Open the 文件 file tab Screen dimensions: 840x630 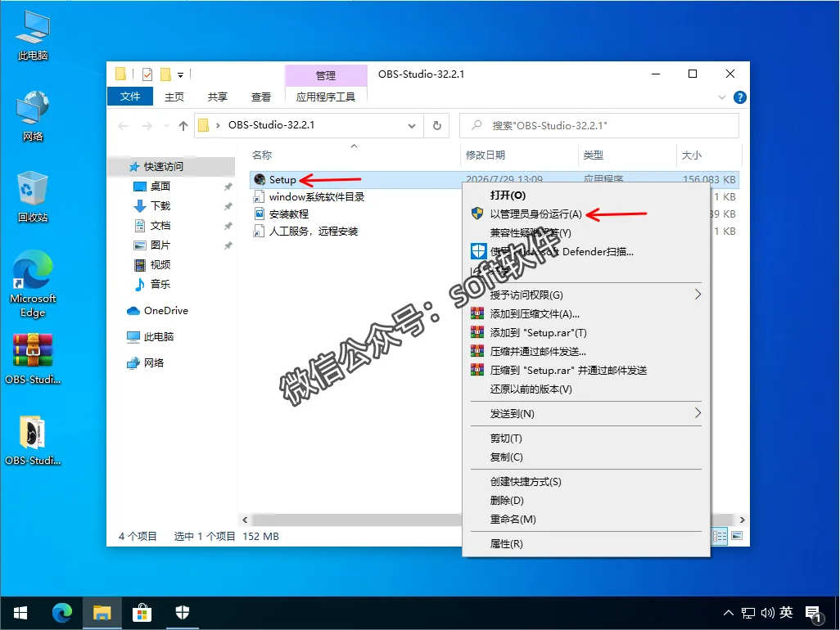pos(130,97)
